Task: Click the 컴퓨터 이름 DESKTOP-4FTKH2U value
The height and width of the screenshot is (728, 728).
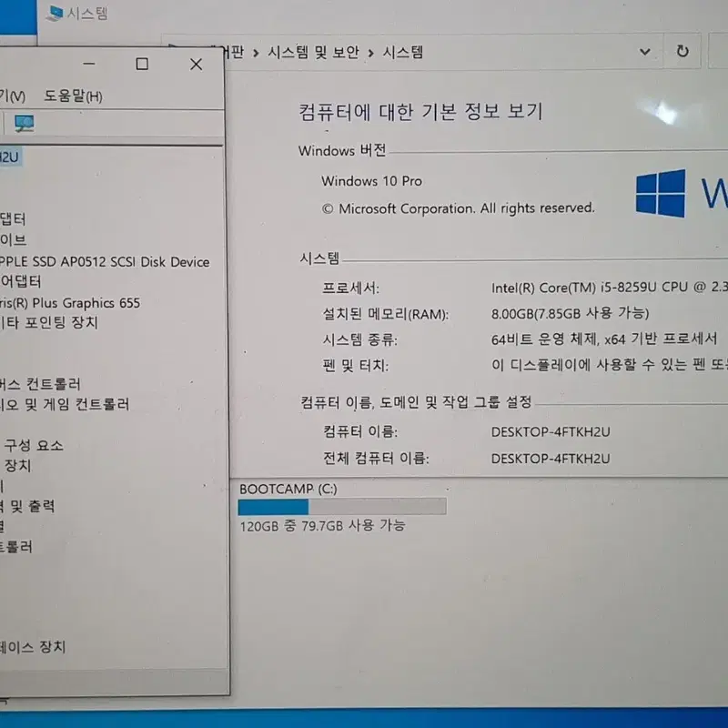Action: pyautogui.click(x=551, y=432)
